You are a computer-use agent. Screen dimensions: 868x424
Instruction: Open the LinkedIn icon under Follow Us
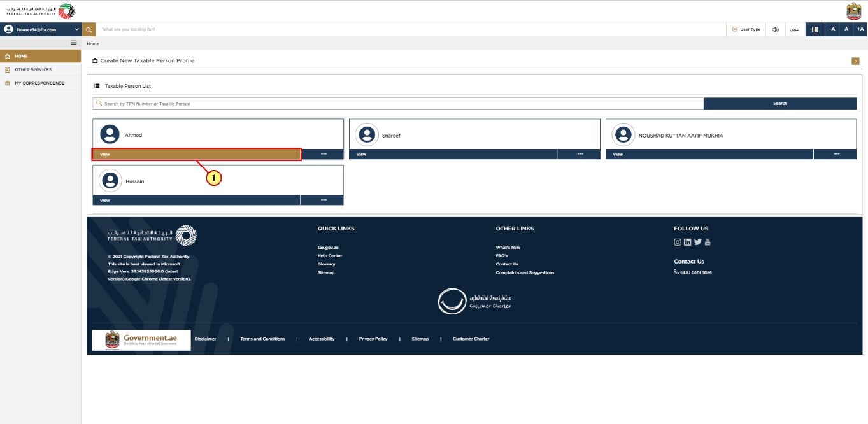[688, 242]
